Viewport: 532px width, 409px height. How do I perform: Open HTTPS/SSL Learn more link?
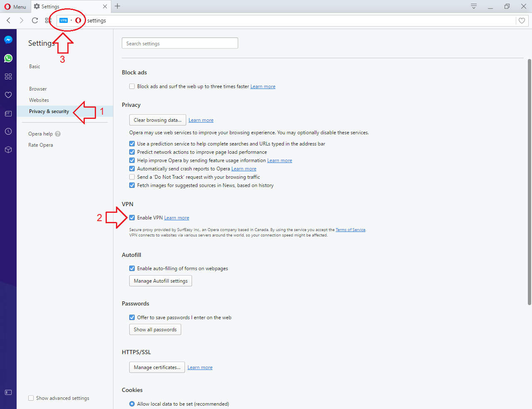point(200,367)
